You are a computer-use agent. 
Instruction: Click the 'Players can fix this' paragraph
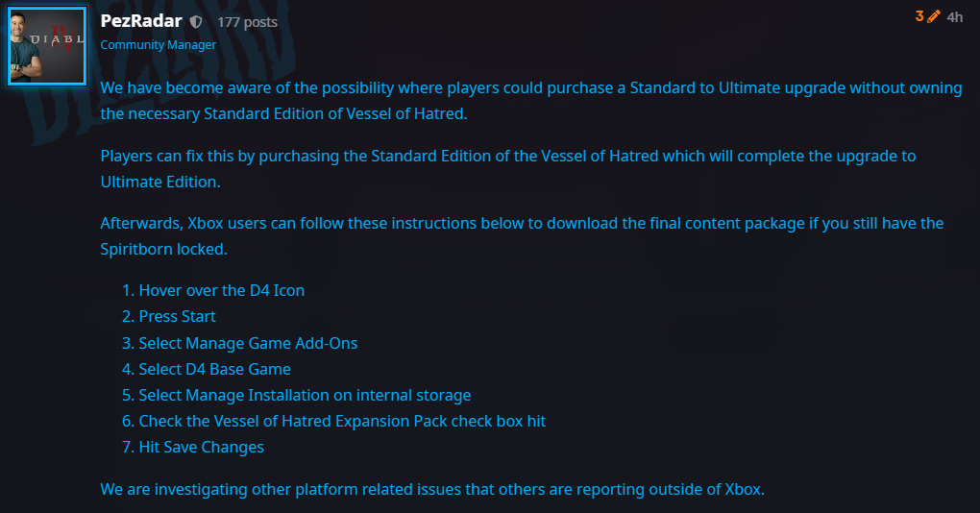click(x=508, y=168)
